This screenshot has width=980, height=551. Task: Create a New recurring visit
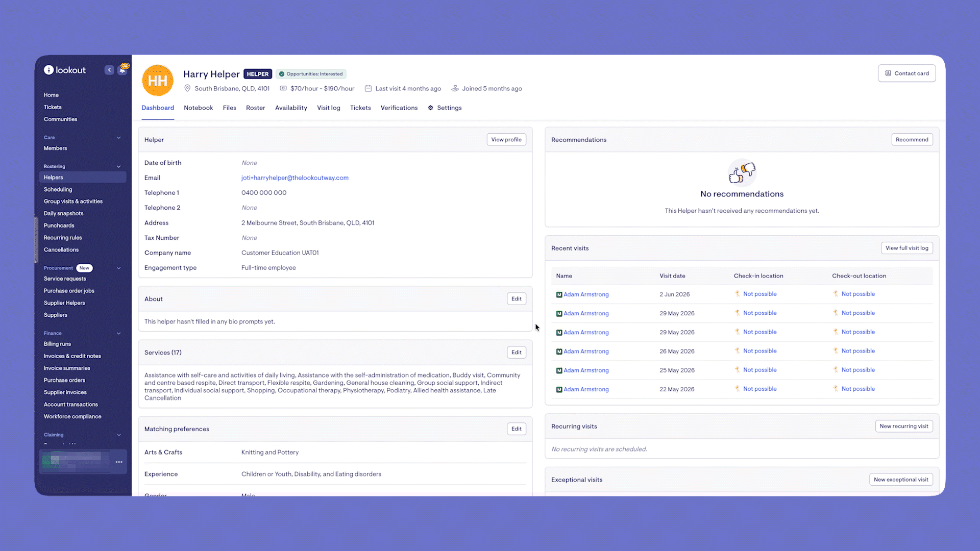point(904,427)
